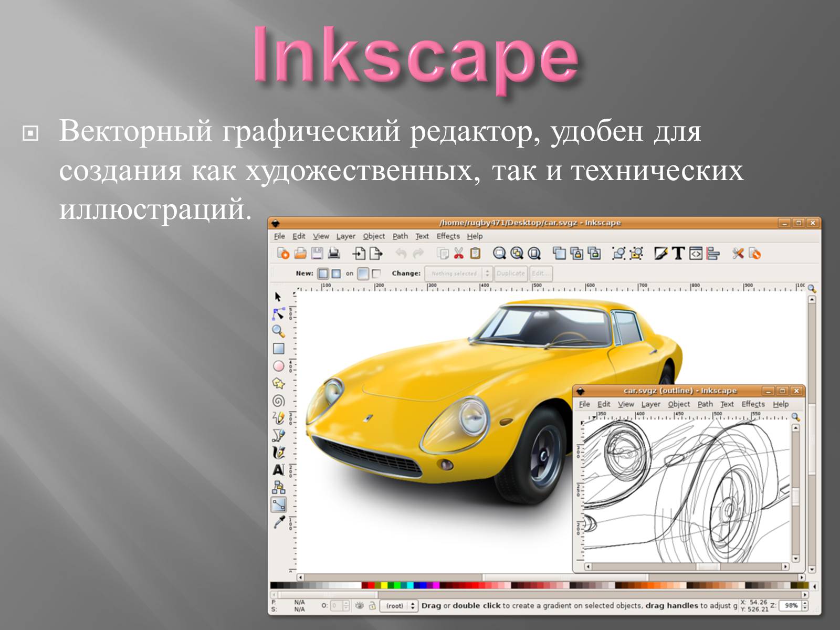Click the Print icon in toolbar
This screenshot has height=630, width=840.
334,254
